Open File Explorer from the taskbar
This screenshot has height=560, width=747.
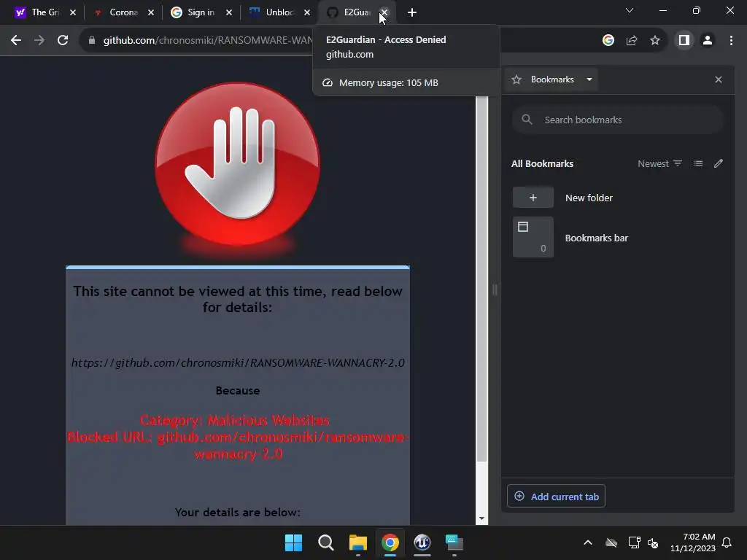pyautogui.click(x=357, y=542)
